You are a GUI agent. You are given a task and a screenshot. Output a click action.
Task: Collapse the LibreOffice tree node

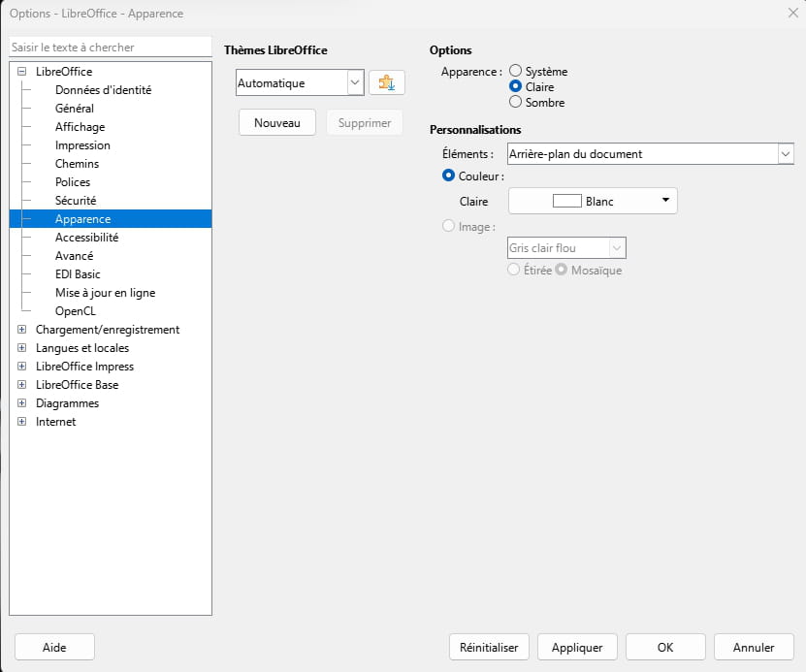click(x=21, y=72)
